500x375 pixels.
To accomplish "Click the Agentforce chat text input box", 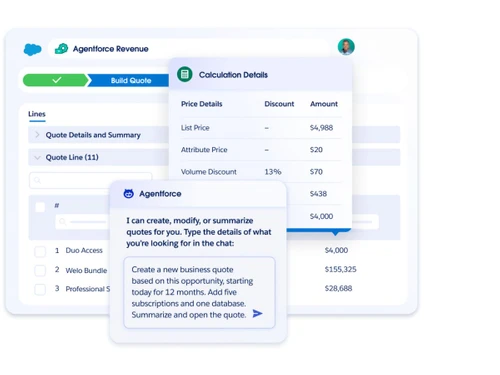I will pos(199,292).
